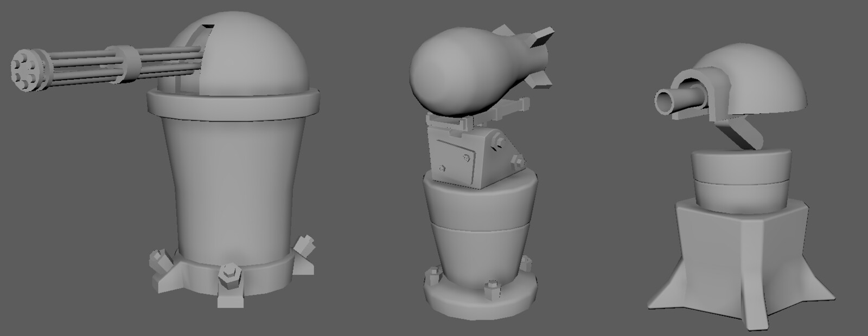Select the bomb-shaped shell on the middle turret
868x336 pixels.
tap(482, 70)
